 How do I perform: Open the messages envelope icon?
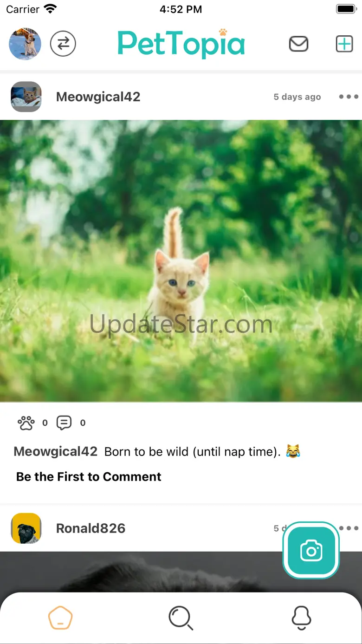(298, 44)
